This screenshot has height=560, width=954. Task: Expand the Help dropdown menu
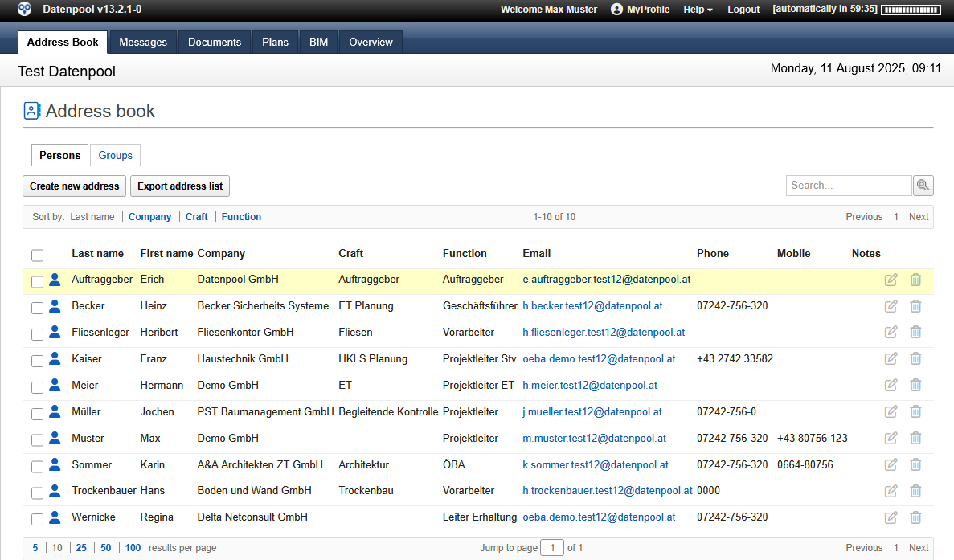(698, 10)
